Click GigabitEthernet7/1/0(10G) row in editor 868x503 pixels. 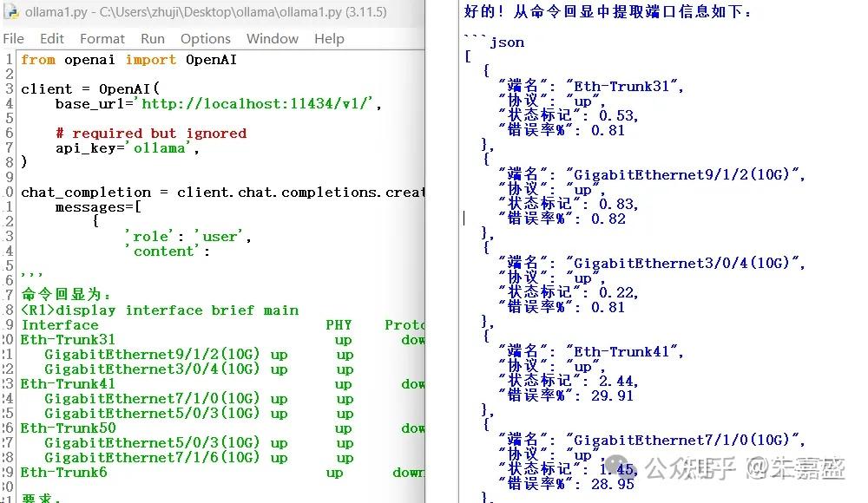tap(200, 399)
